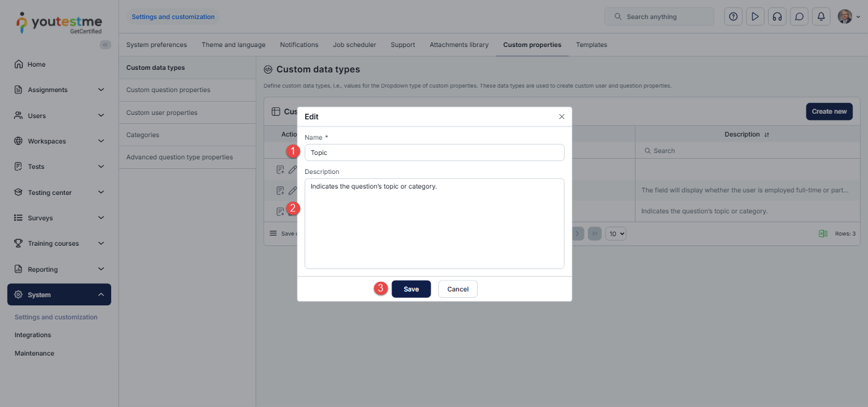Viewport: 868px width, 407px height.
Task: Save the edited data type
Action: pos(411,289)
